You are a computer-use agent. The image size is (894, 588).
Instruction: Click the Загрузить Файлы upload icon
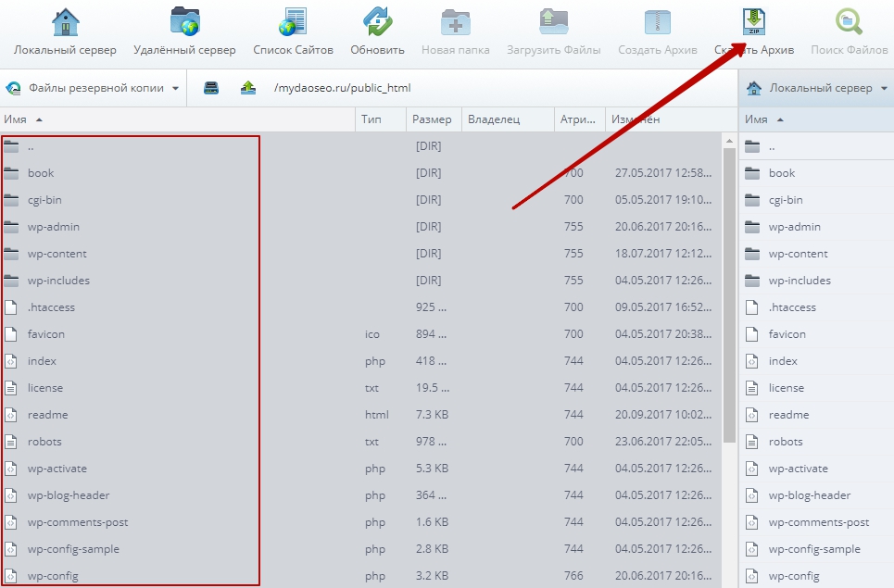554,22
